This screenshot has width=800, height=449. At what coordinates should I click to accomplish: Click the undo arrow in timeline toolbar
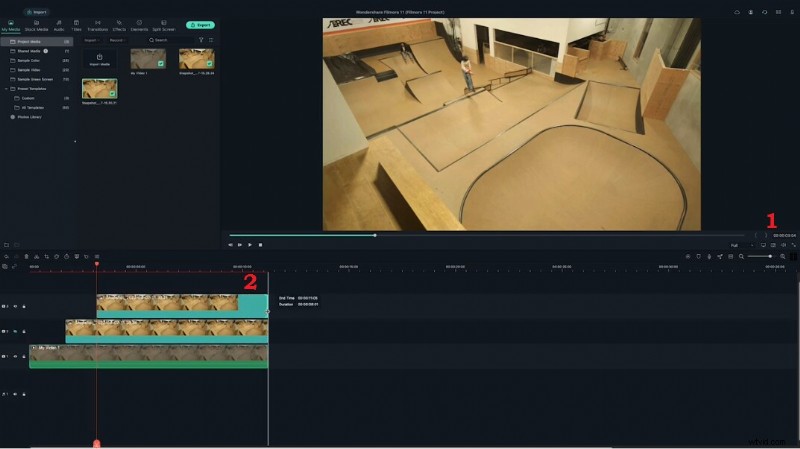pos(6,257)
